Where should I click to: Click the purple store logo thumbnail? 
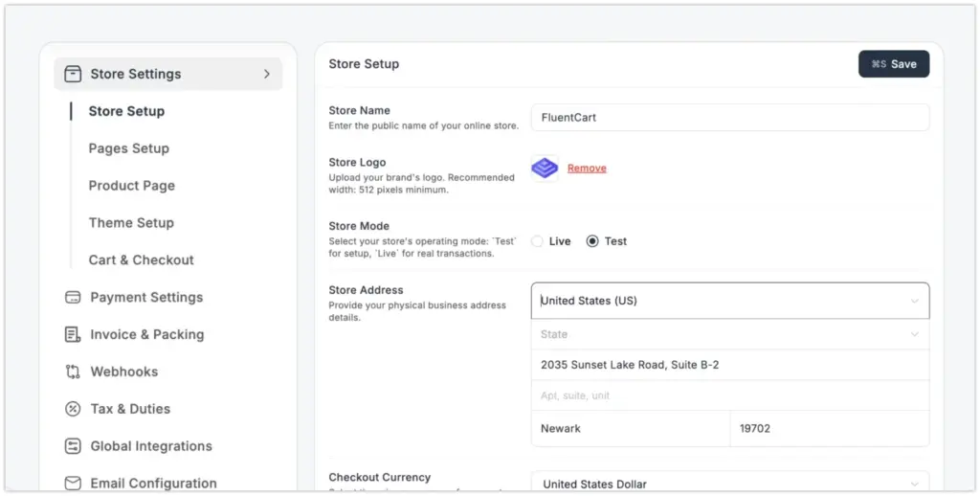click(x=545, y=169)
